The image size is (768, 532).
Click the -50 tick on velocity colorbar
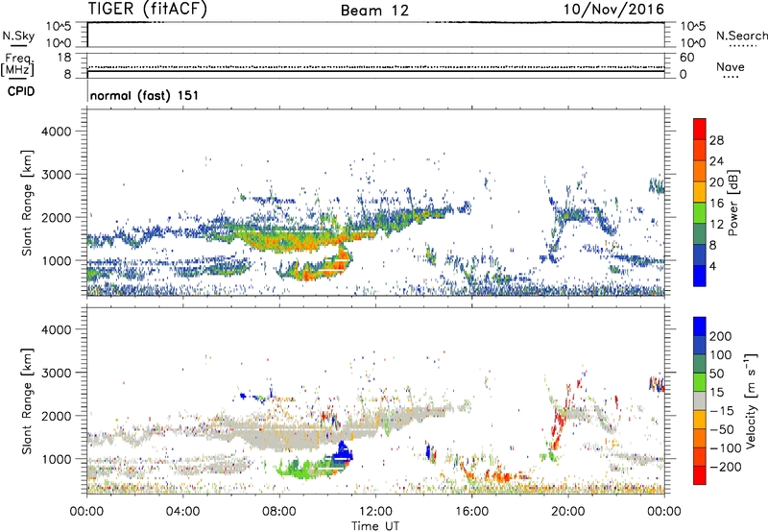pos(723,429)
